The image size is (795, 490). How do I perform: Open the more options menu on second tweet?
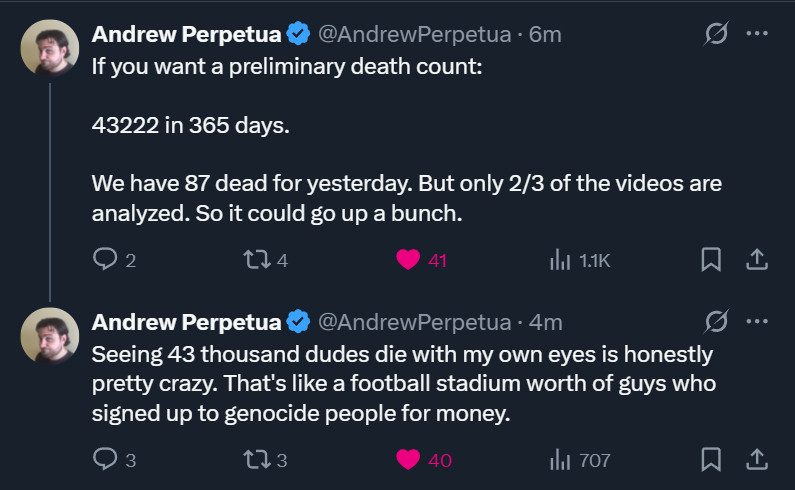[757, 322]
